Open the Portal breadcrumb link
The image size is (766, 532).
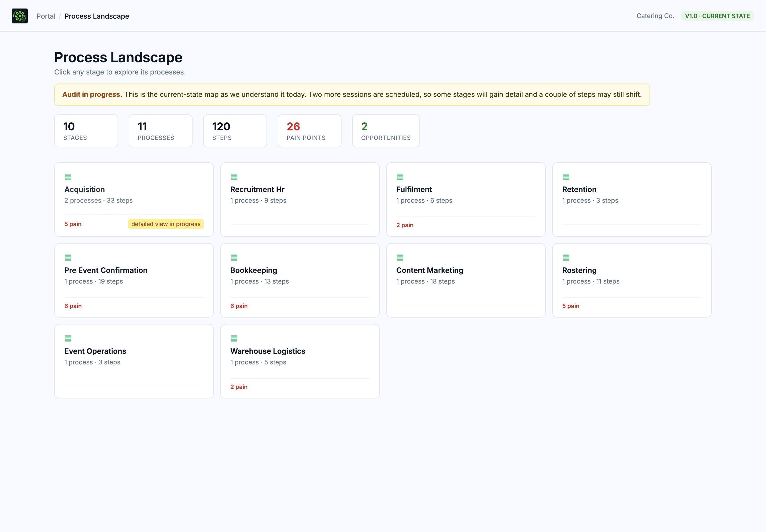46,16
